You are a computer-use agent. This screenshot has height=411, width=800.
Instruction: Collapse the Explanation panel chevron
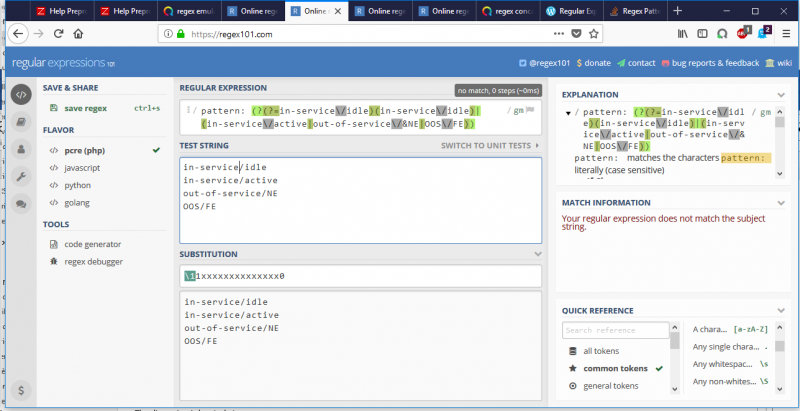pos(781,95)
